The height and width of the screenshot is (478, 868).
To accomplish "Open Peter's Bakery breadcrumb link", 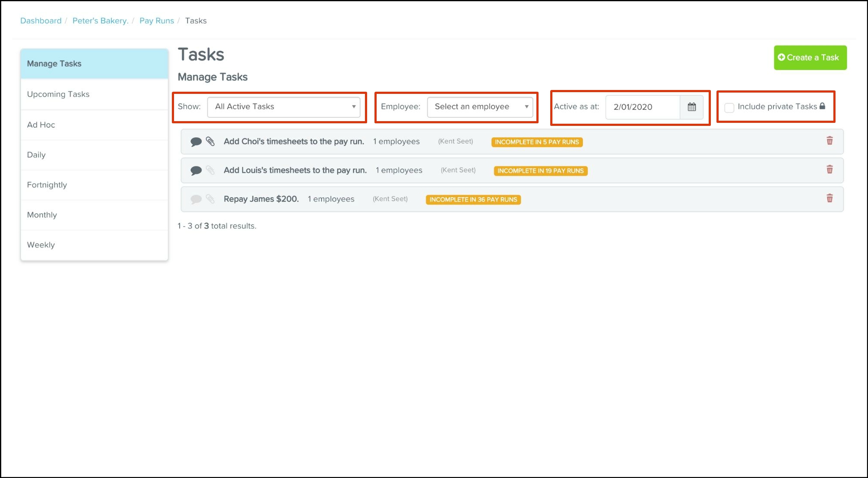I will coord(100,21).
